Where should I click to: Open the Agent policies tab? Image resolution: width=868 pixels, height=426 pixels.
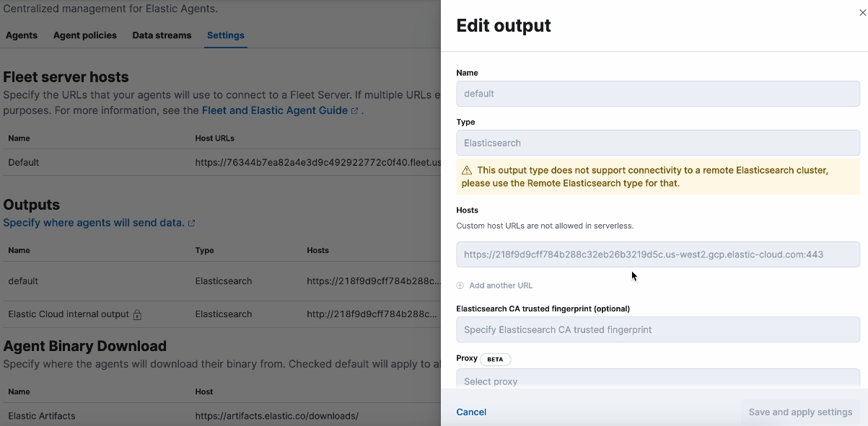(x=84, y=35)
